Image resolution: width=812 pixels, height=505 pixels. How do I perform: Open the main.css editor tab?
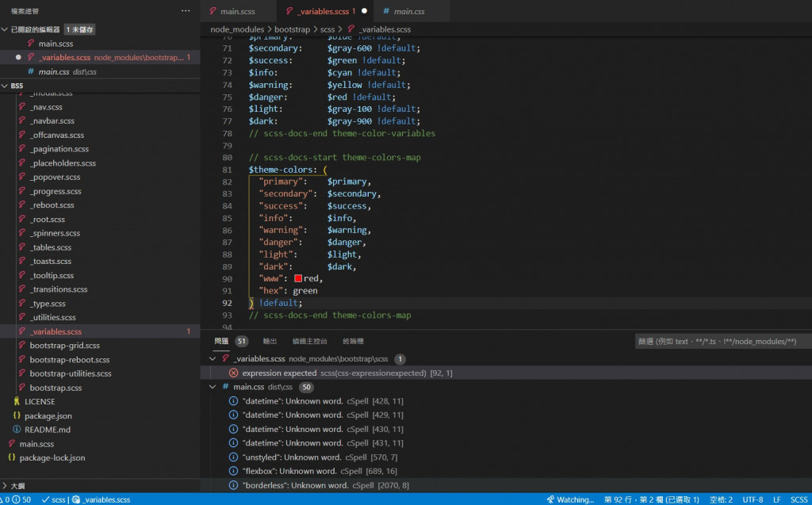(x=409, y=11)
